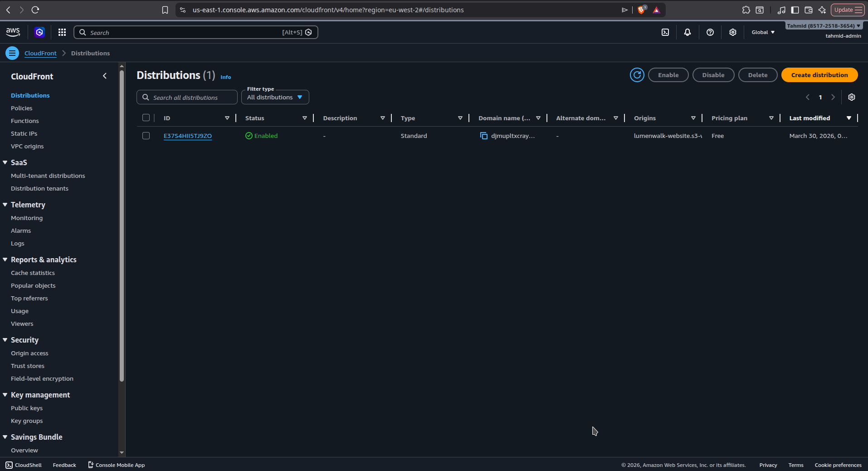Viewport: 868px width, 471px height.
Task: Collapse the Key management section
Action: pos(5,395)
